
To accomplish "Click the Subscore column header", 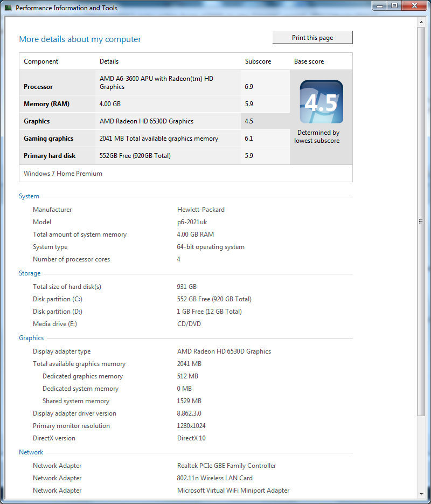I will (258, 61).
